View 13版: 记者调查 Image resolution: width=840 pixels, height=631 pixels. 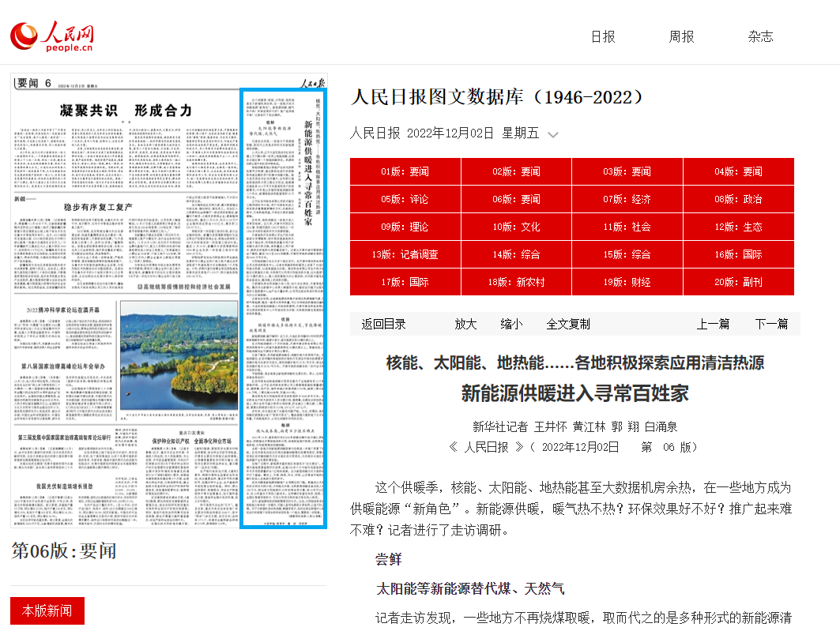(405, 254)
